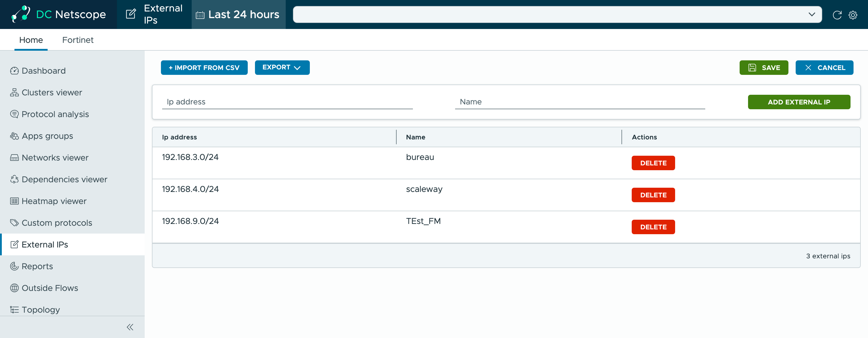Viewport: 868px width, 338px height.
Task: Click the External IPs sidebar icon
Action: 14,244
